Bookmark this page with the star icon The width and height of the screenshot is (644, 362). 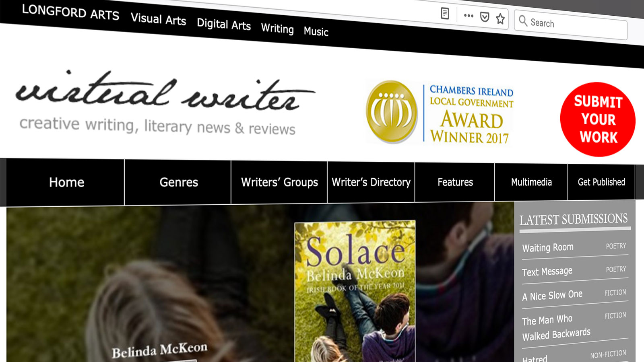[x=500, y=19]
